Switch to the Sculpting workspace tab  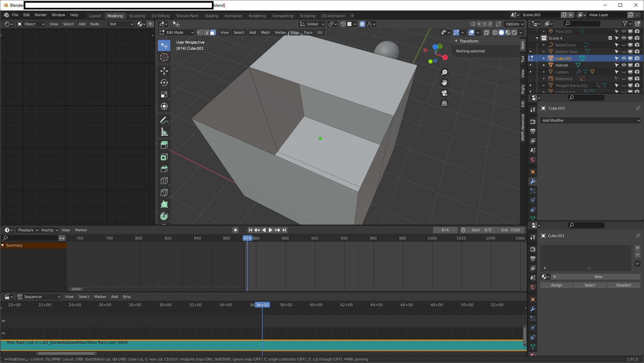pos(137,16)
